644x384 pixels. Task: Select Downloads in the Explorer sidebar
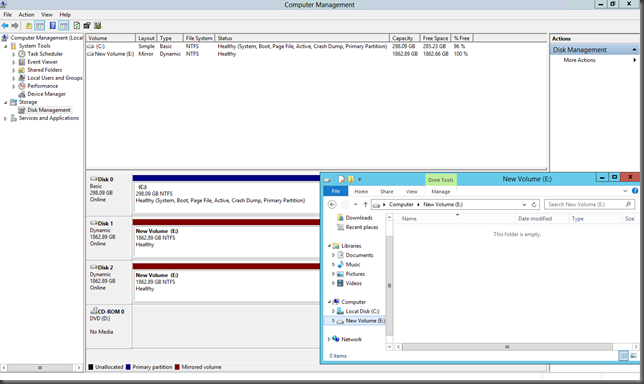click(359, 218)
